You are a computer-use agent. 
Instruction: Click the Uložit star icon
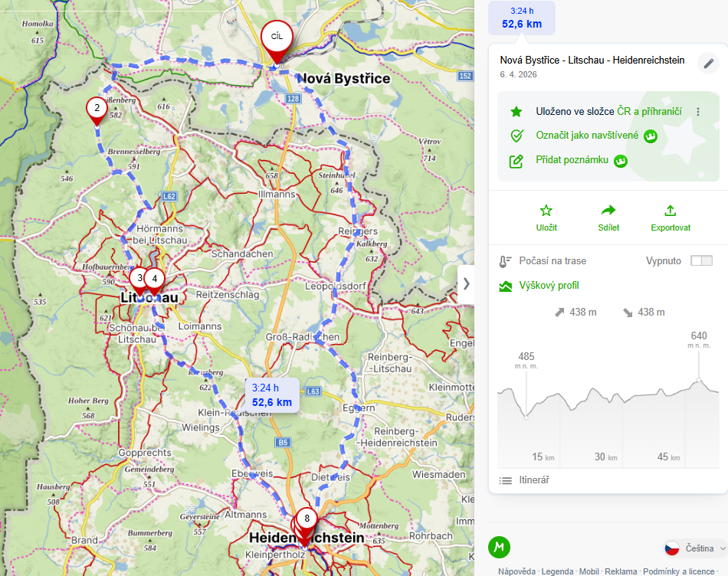tap(546, 211)
